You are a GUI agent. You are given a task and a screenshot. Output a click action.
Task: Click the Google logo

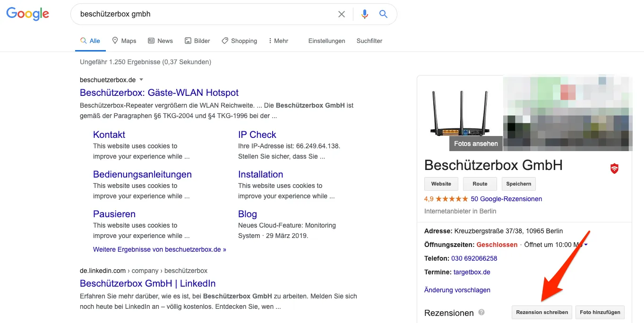(27, 14)
